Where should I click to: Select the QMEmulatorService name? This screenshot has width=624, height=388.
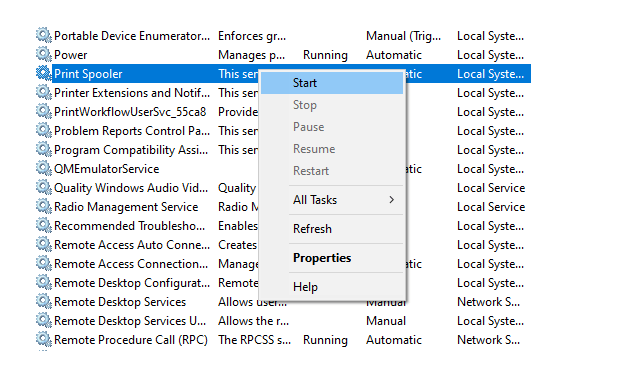(x=107, y=169)
